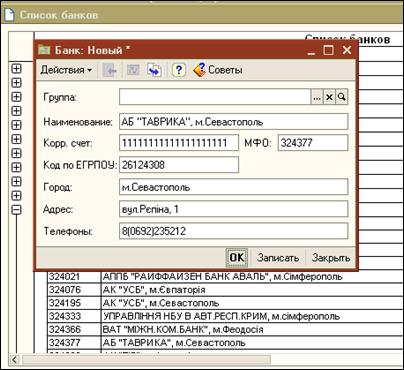The image size is (404, 370).
Task: Click the Банк: Новый window icon
Action: 44,50
